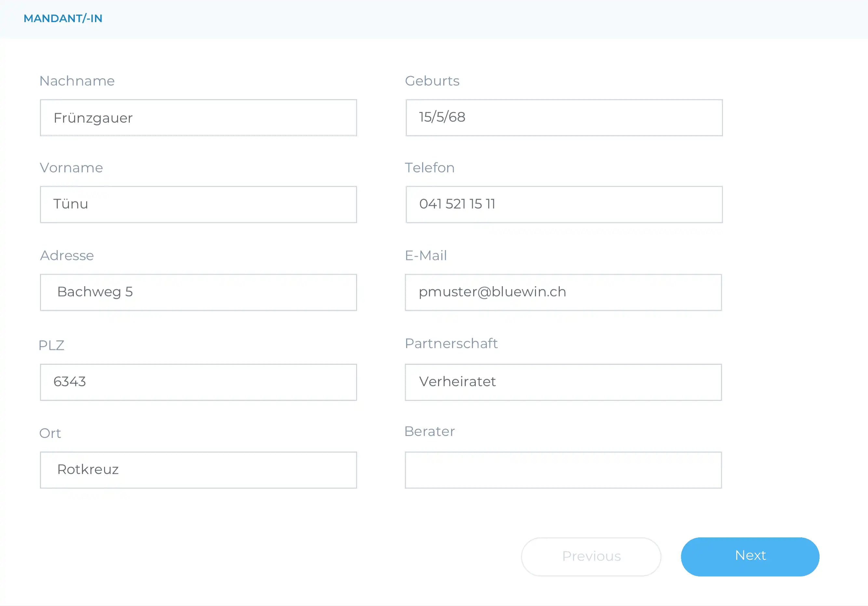
Task: Click the Geburts label text
Action: [432, 81]
